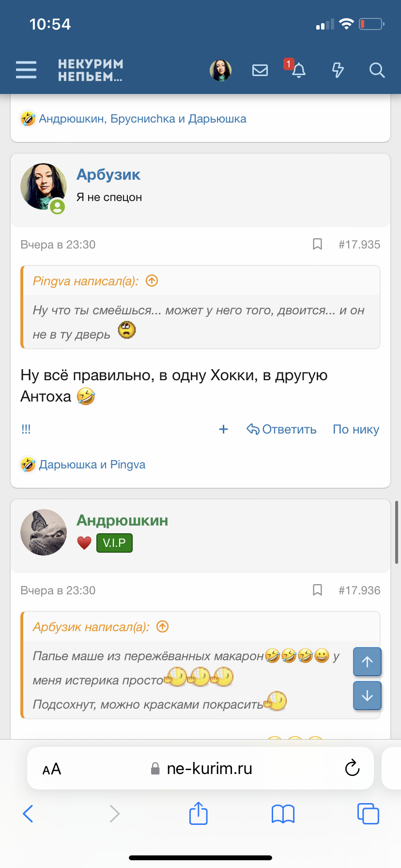Open the search icon in the header
The height and width of the screenshot is (868, 401).
tap(377, 70)
